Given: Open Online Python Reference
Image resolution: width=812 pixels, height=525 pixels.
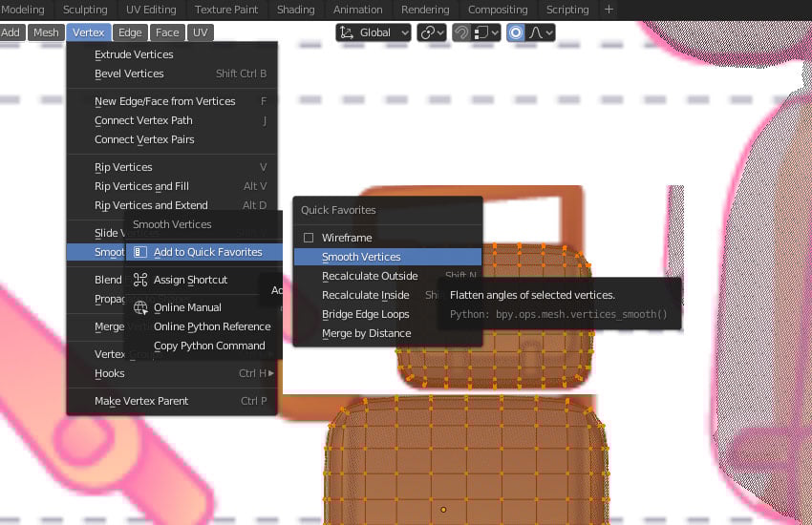Looking at the screenshot, I should pyautogui.click(x=203, y=326).
